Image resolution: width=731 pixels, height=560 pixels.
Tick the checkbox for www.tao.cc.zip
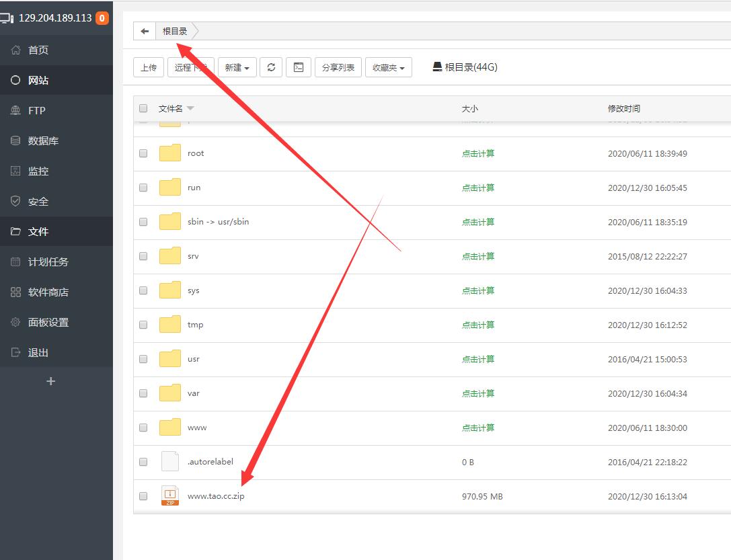pyautogui.click(x=143, y=496)
